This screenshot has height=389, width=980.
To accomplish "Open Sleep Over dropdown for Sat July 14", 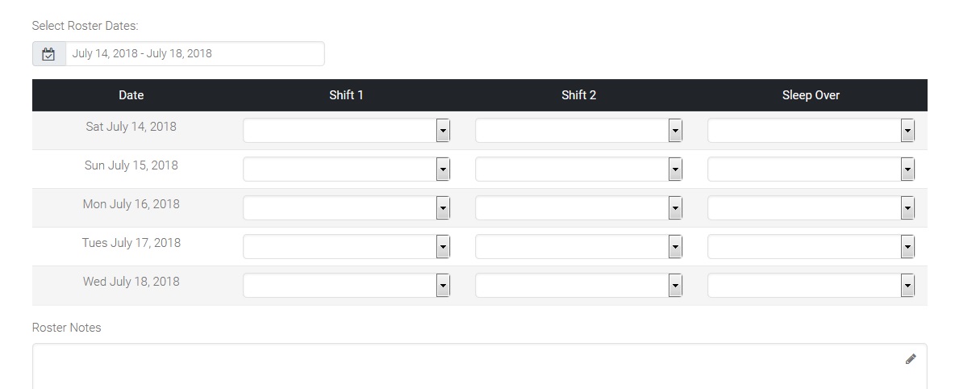I will (811, 131).
